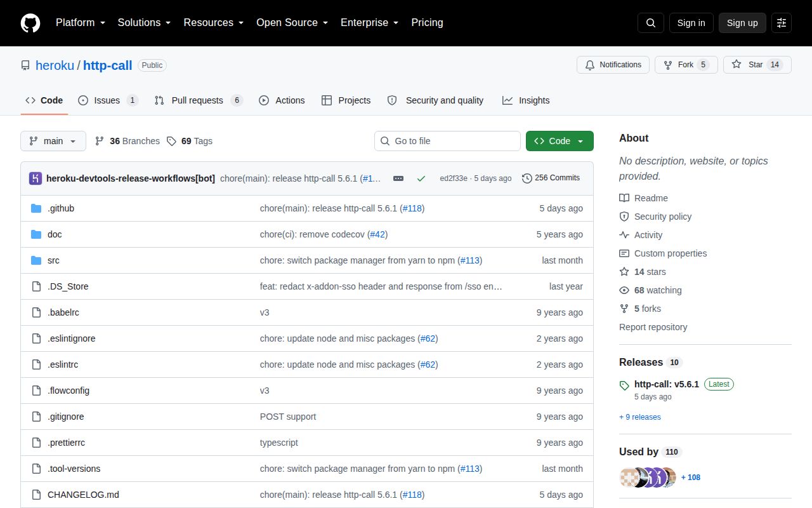This screenshot has height=508, width=812.
Task: Click the Activity pulse icon
Action: pos(624,235)
